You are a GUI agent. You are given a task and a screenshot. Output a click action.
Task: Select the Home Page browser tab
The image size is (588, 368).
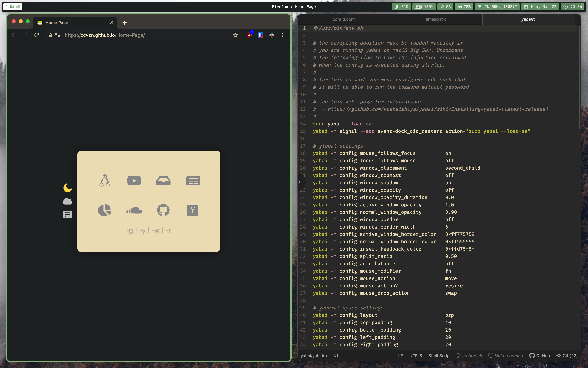point(75,23)
